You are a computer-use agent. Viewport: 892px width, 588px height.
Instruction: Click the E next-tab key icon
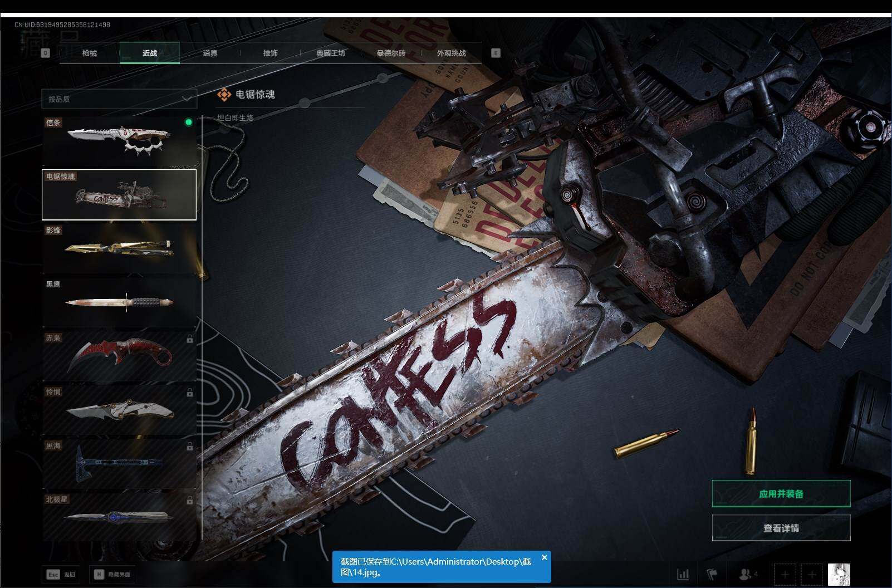[496, 53]
